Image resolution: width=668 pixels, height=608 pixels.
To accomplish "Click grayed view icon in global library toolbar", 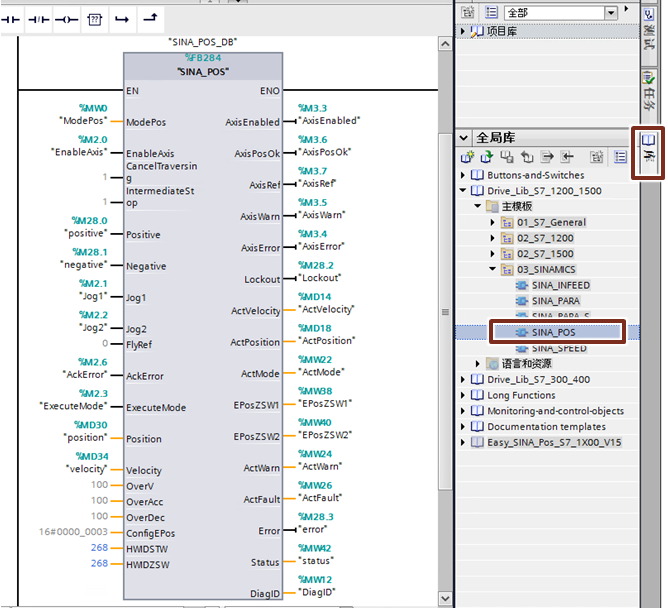I will point(596,157).
